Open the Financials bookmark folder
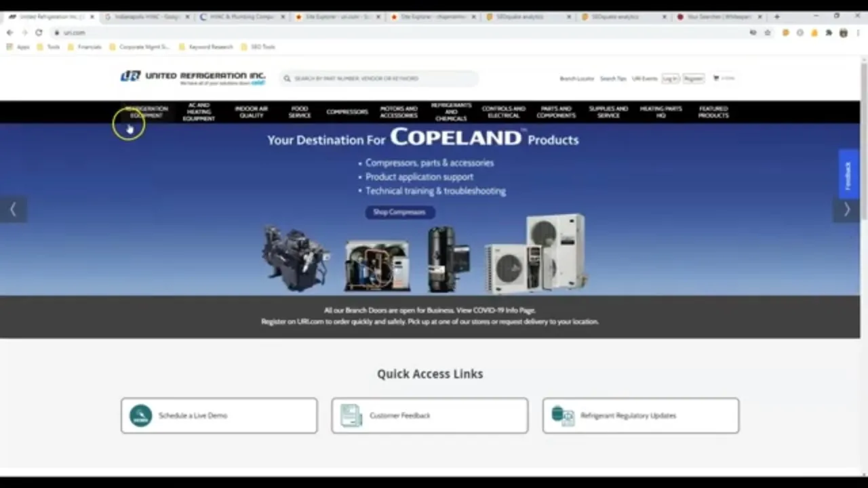This screenshot has height=488, width=868. click(85, 47)
